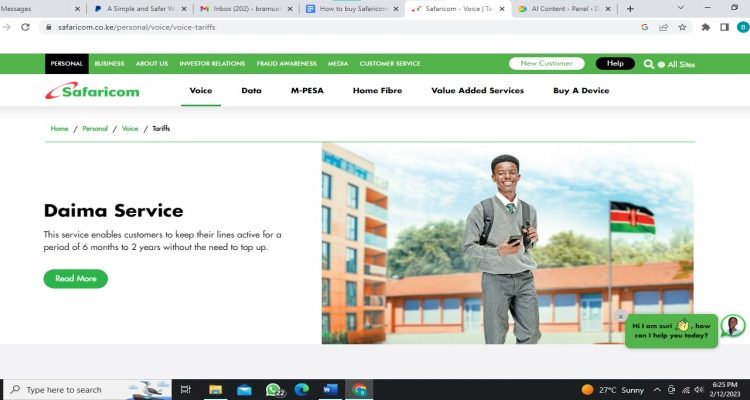Screen dimensions: 750x400
Task: Click the Type here to search box
Action: tap(87, 389)
